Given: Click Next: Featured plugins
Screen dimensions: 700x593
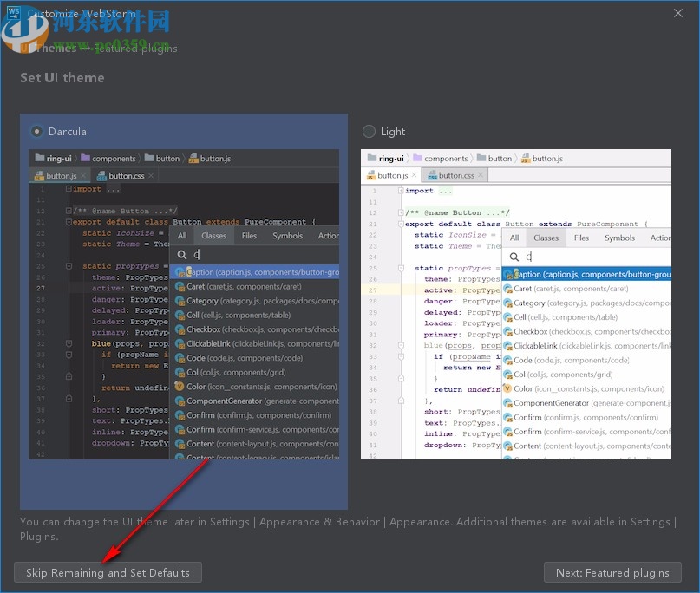Looking at the screenshot, I should point(612,572).
